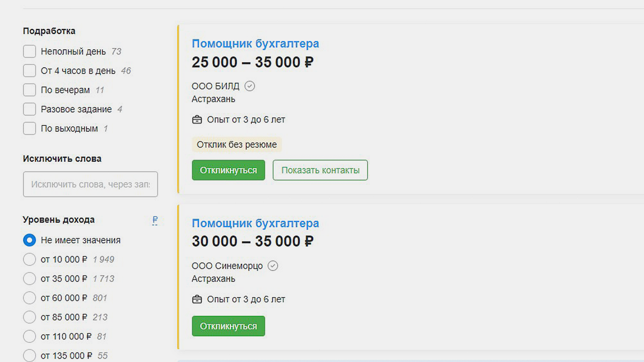Screen dimensions: 644x362
Task: Click the Исключить слова input field
Action: pyautogui.click(x=90, y=184)
